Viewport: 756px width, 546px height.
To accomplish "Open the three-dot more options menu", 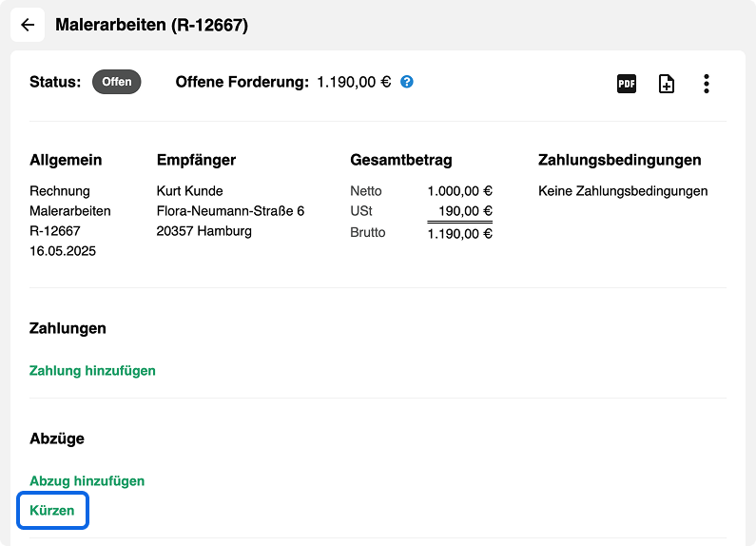I will coord(707,84).
